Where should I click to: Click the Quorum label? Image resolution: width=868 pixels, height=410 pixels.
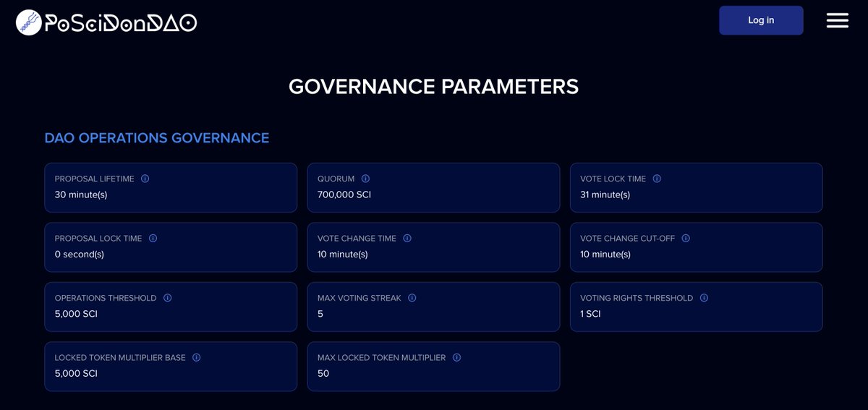click(x=336, y=179)
